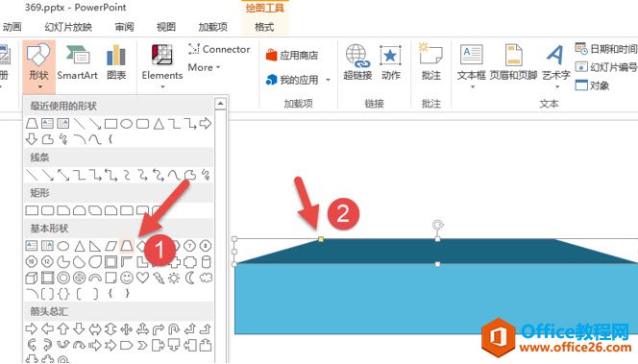Click the rotation handle above the trapezoid
This screenshot has width=638, height=364.
click(x=437, y=225)
